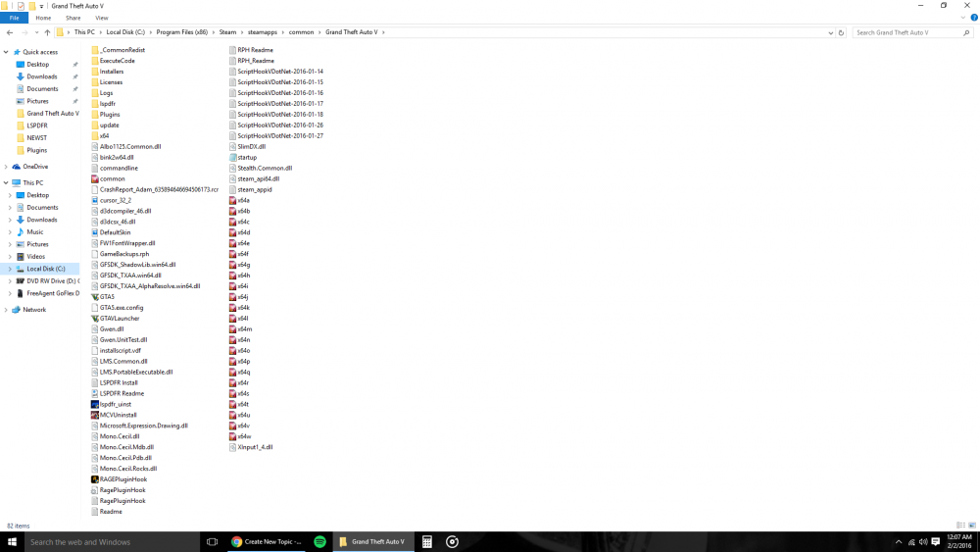Viewport: 980px width, 552px height.
Task: Select the RAGEPluginHook application icon
Action: 95,479
